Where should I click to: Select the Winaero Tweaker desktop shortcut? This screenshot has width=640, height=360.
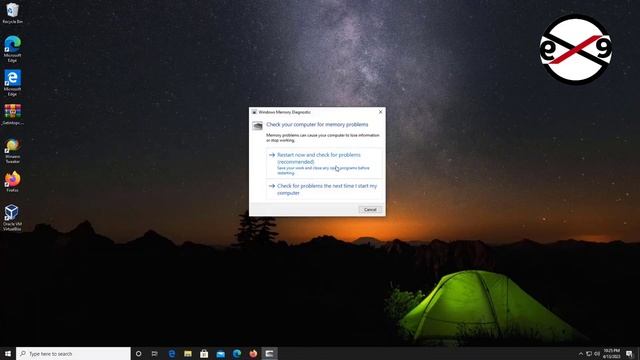[x=13, y=151]
